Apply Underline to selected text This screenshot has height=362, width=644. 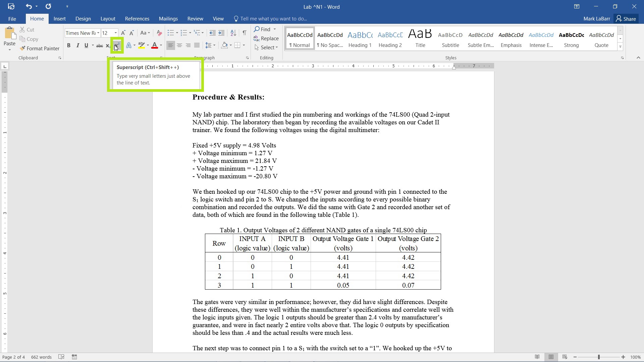point(86,46)
